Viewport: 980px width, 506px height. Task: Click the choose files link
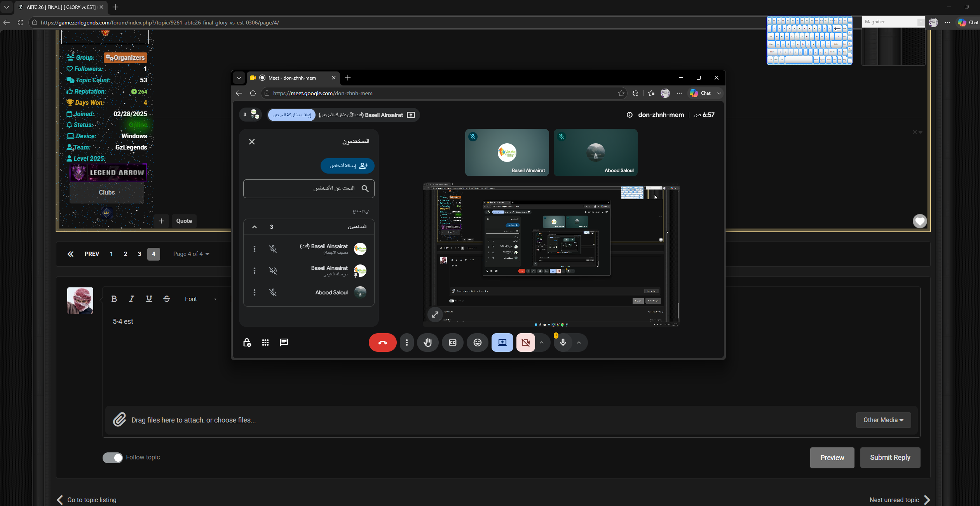235,420
